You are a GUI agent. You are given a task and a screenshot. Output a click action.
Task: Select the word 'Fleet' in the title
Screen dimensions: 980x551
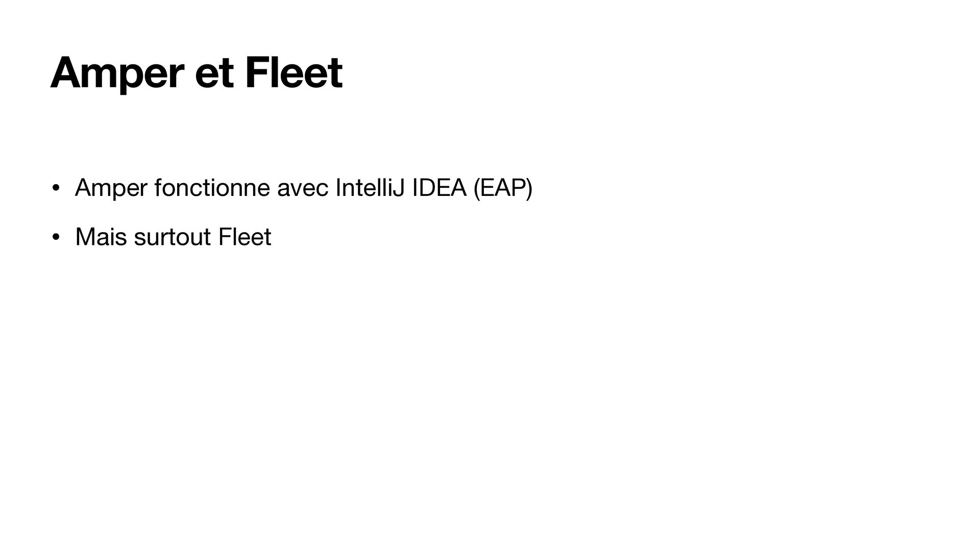293,72
